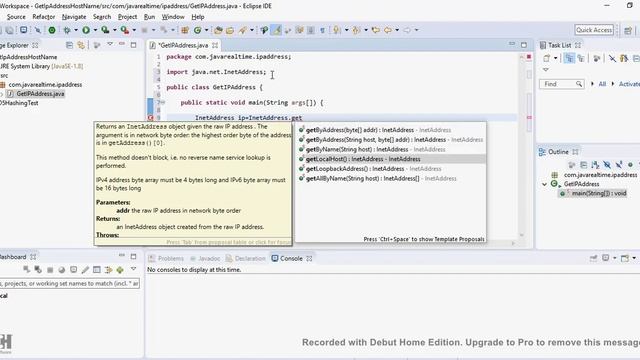
Task: Open Package Explorer view menu triangle
Action: pos(110,44)
